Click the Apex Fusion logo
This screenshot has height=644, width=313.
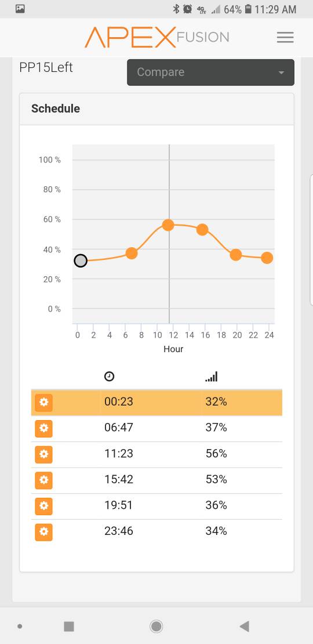click(156, 37)
